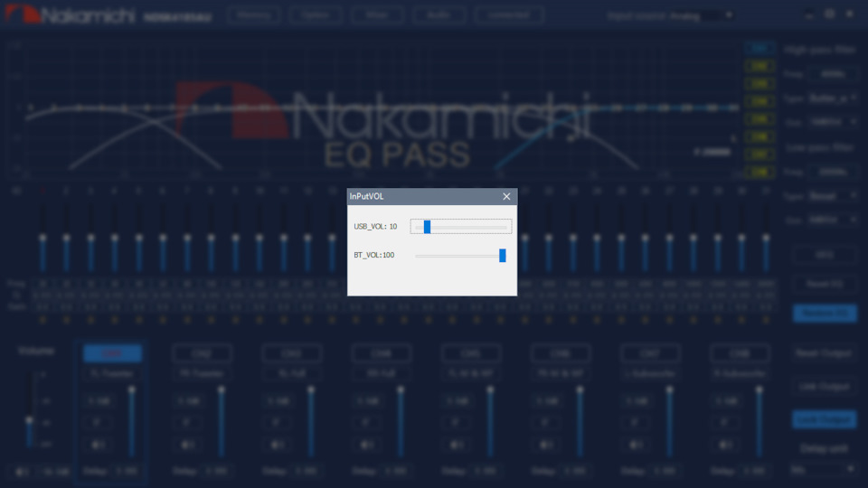Viewport: 868px width, 488px height.
Task: Click the USB_VOL slider track near its right end
Action: click(x=501, y=227)
